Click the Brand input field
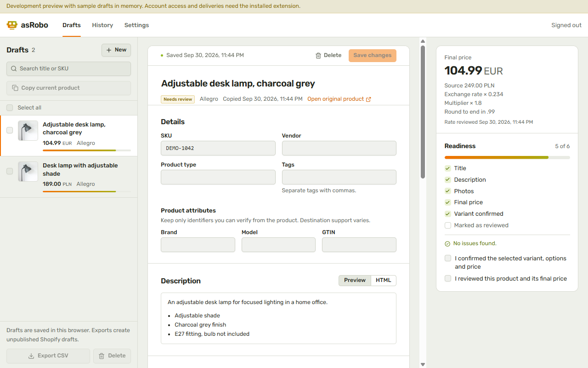The image size is (588, 368). point(198,245)
